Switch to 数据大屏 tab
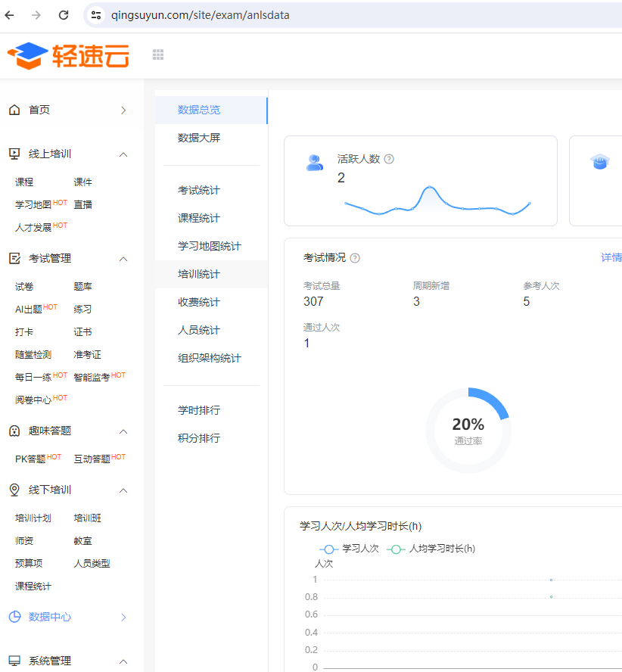The height and width of the screenshot is (672, 622). click(199, 138)
